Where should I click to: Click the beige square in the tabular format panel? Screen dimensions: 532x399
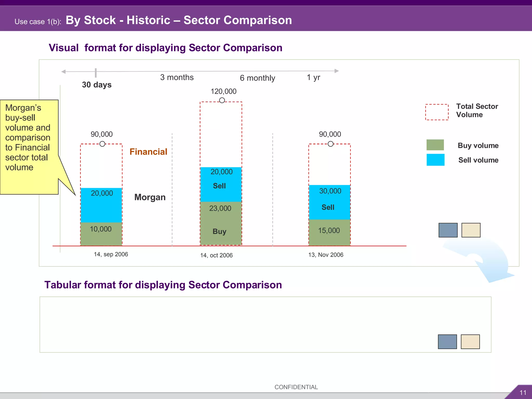click(470, 342)
